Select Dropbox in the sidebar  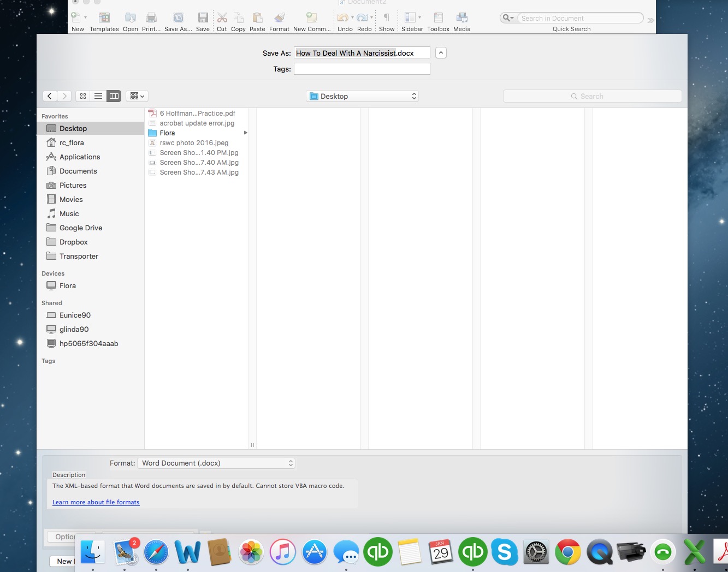(91, 242)
